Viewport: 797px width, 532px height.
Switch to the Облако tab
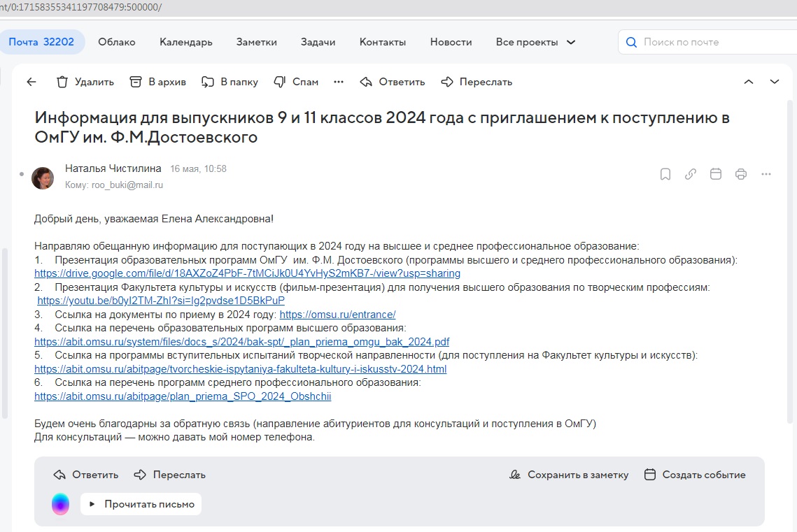pyautogui.click(x=117, y=42)
